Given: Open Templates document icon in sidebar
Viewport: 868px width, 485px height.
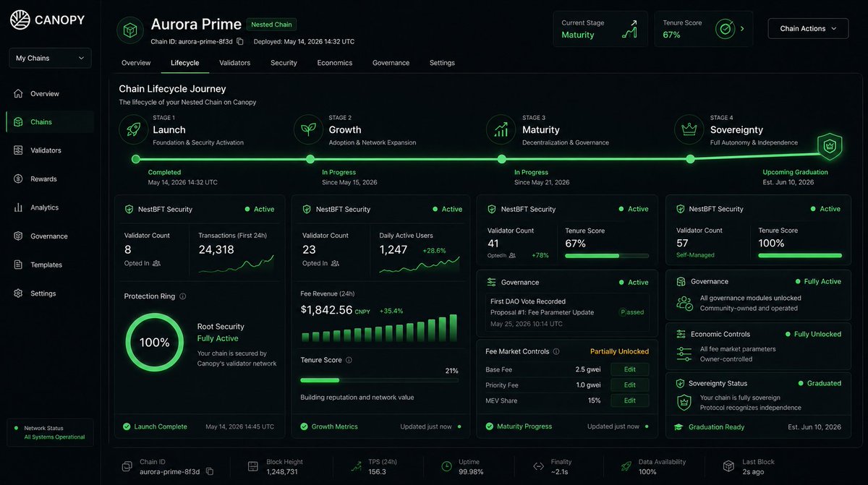Looking at the screenshot, I should 18,265.
